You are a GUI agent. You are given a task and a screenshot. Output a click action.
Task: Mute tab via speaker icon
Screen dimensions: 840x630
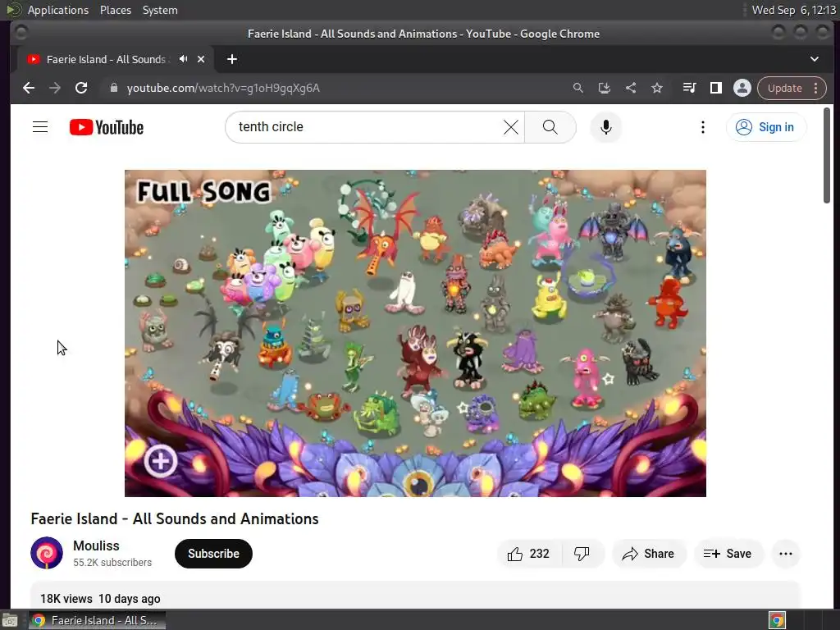[x=183, y=59]
